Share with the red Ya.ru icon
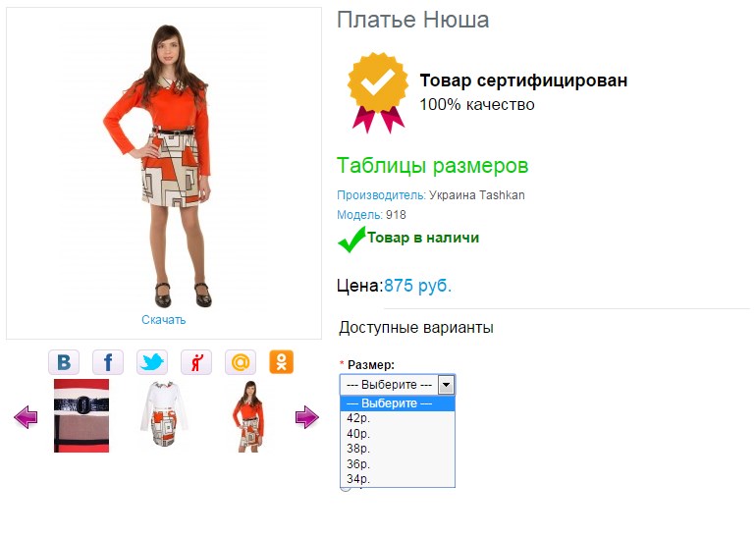The image size is (756, 536). tap(196, 362)
